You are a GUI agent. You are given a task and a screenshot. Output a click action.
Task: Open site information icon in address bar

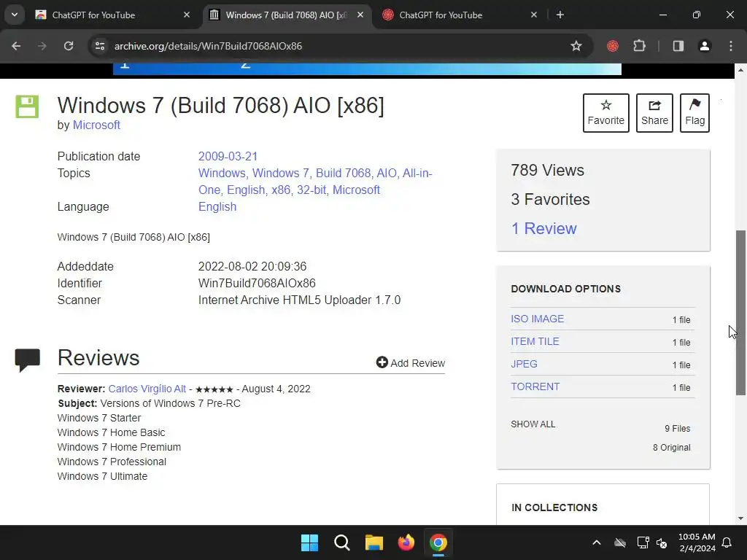click(99, 46)
